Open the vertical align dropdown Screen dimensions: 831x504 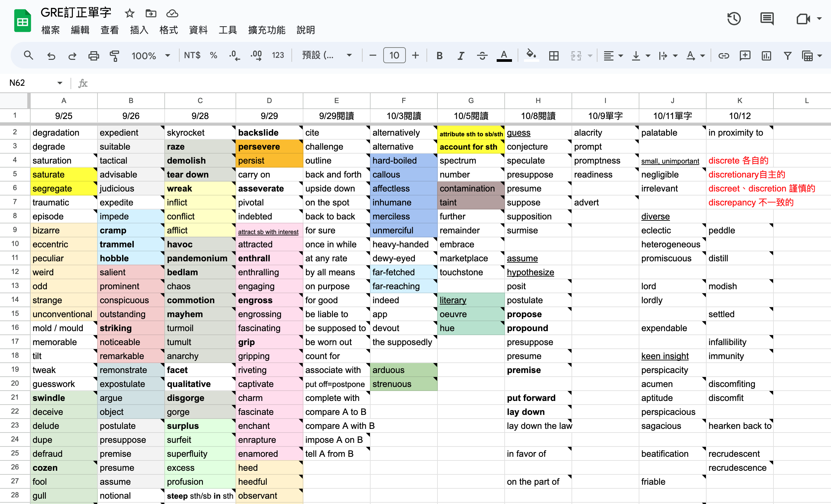point(640,56)
